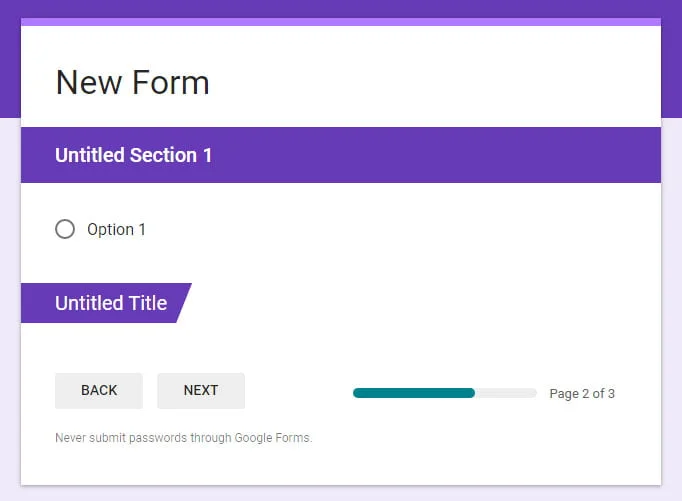Image resolution: width=682 pixels, height=501 pixels.
Task: Click the lavender page background beneath the form card
Action: point(340,494)
